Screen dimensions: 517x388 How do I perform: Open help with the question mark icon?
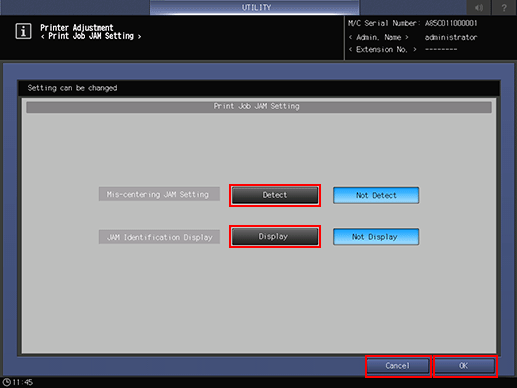(504, 7)
